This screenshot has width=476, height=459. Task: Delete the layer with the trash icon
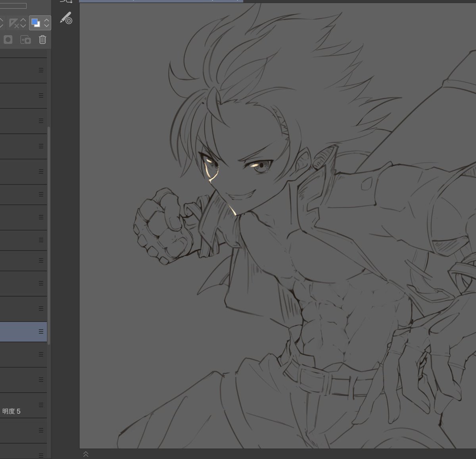click(x=42, y=40)
